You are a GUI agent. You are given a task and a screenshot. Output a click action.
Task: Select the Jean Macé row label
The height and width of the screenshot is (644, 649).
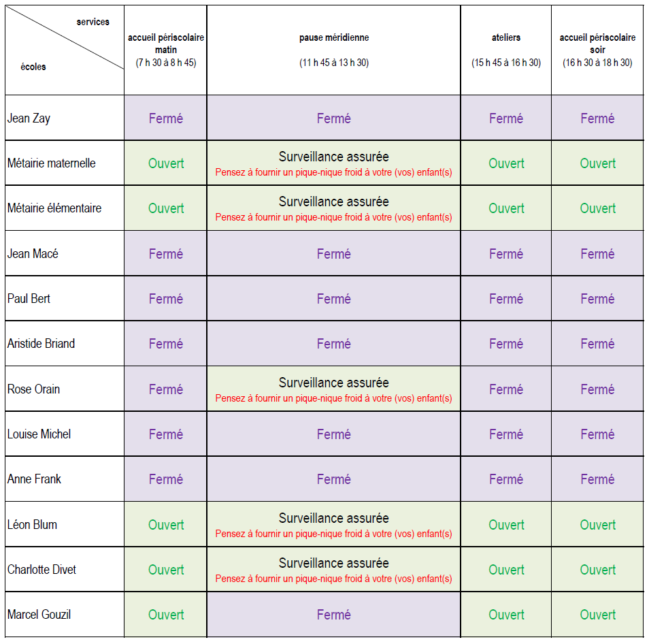(x=33, y=253)
